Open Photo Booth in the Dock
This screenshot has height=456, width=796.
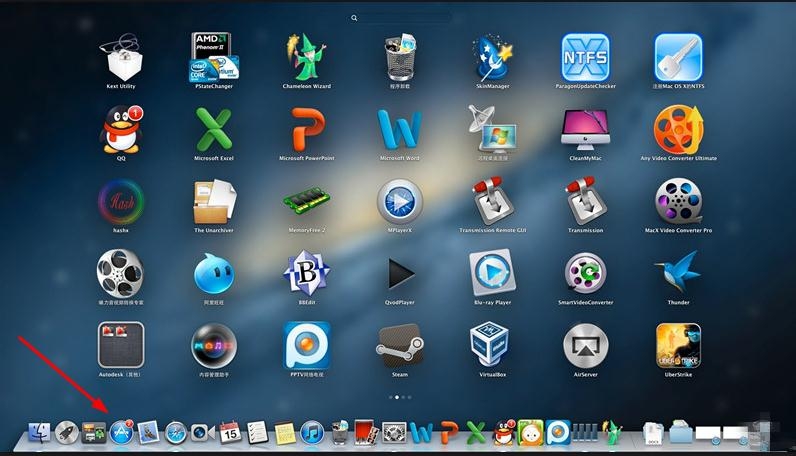click(367, 433)
